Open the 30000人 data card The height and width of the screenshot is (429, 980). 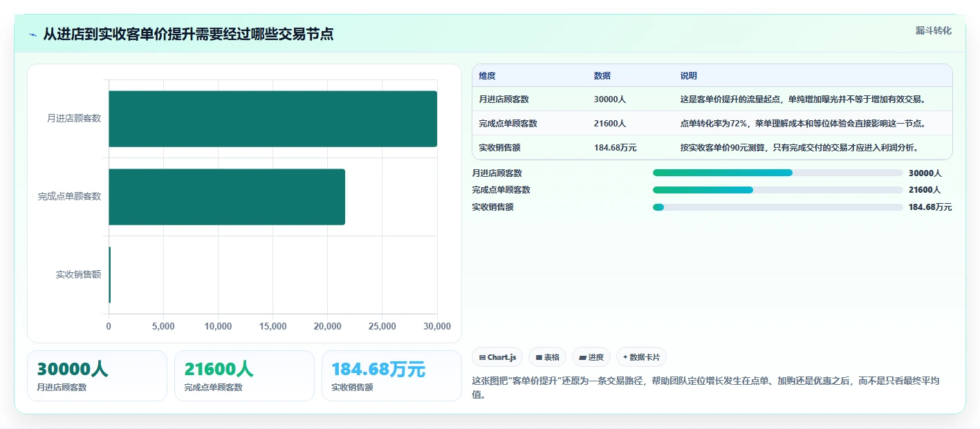pos(97,376)
